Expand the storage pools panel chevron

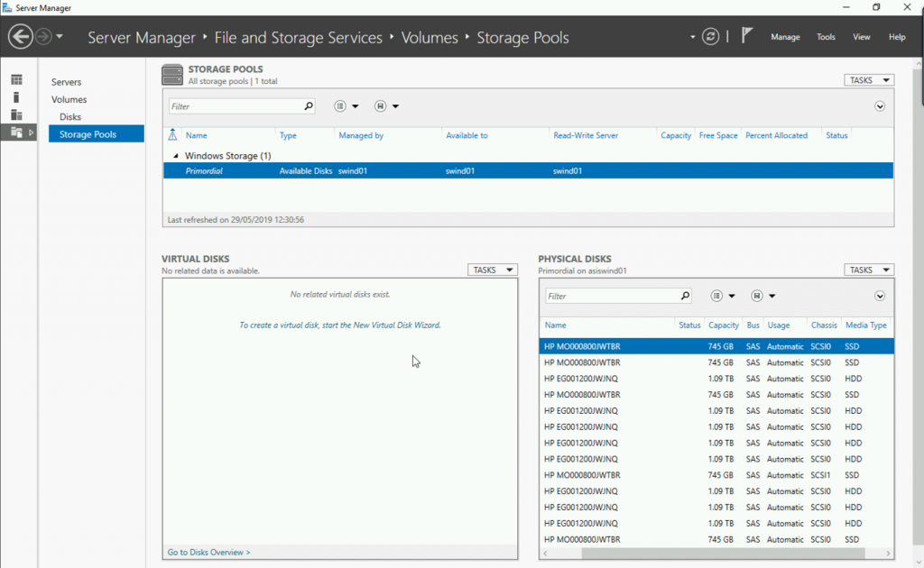(x=880, y=106)
